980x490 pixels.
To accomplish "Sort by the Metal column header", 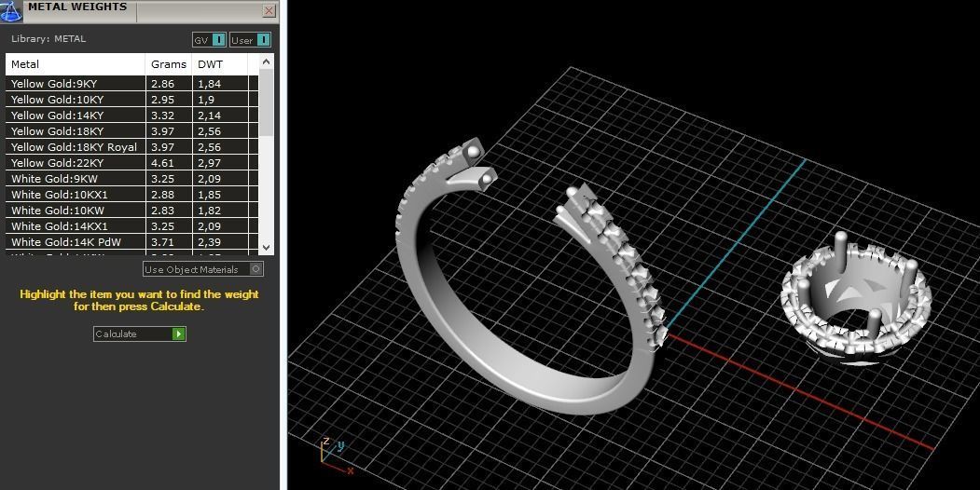I will coord(75,63).
